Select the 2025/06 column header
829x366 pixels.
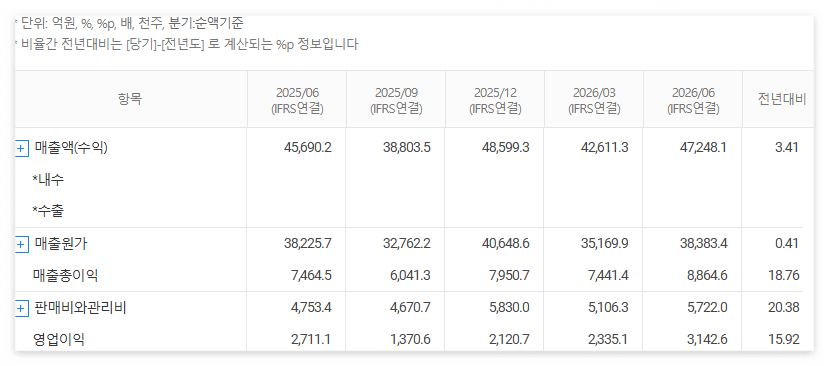point(297,100)
